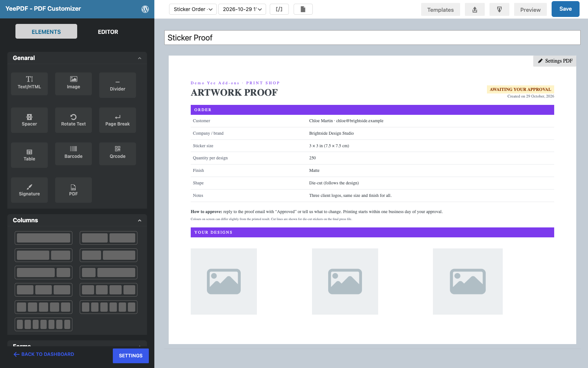Click the import download icon button
The height and width of the screenshot is (368, 588).
(x=499, y=10)
